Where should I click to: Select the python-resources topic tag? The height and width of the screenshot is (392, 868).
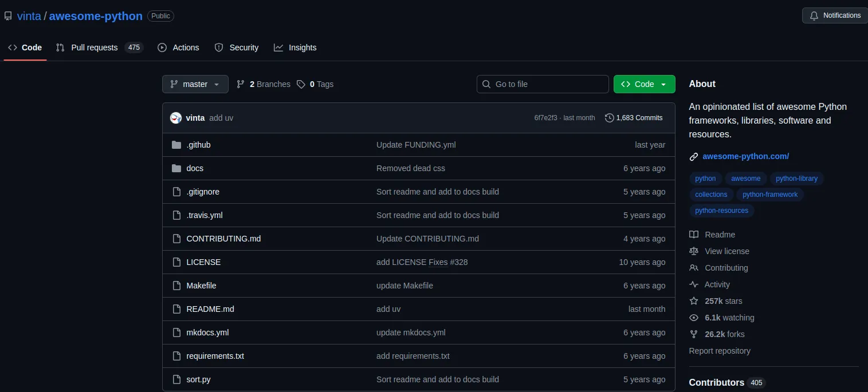pos(722,211)
